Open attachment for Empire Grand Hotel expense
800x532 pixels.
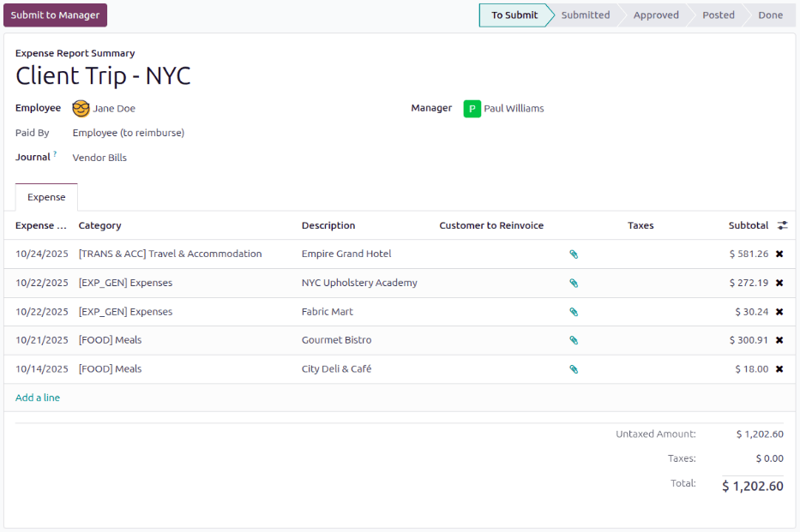tap(574, 254)
